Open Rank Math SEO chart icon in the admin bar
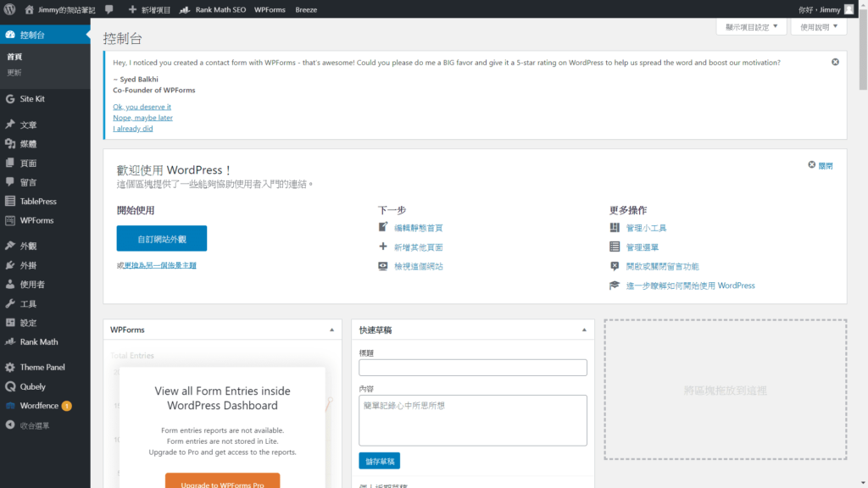This screenshot has height=488, width=868. tap(184, 9)
